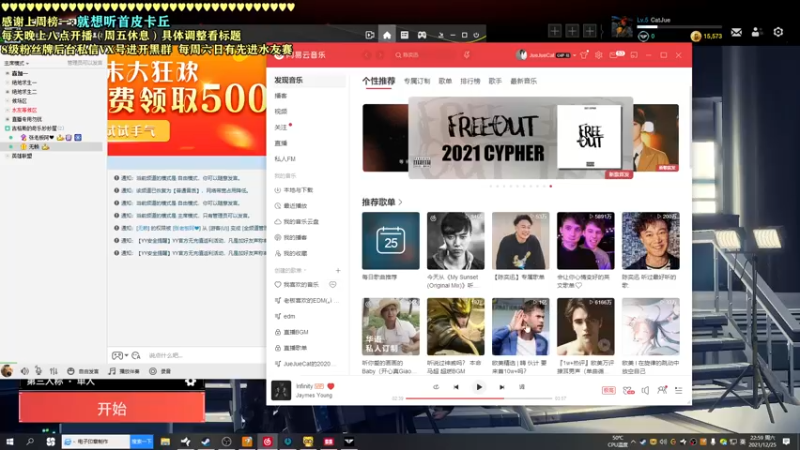Open the edm playlist in sidebar
The width and height of the screenshot is (800, 450).
point(285,316)
